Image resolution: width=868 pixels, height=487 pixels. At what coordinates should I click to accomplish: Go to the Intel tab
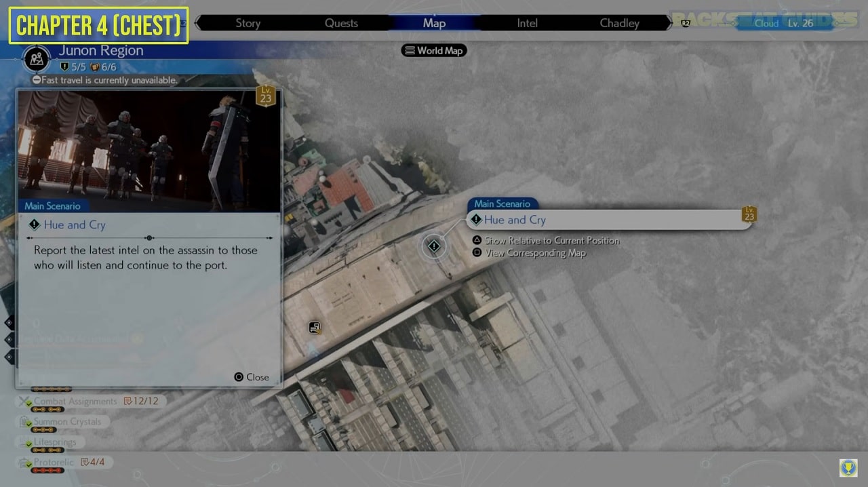click(527, 23)
